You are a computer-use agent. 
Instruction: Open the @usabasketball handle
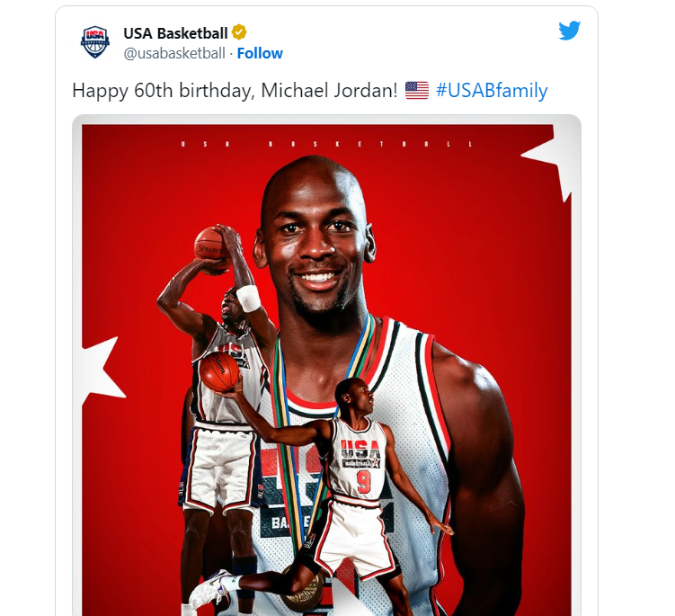174,53
